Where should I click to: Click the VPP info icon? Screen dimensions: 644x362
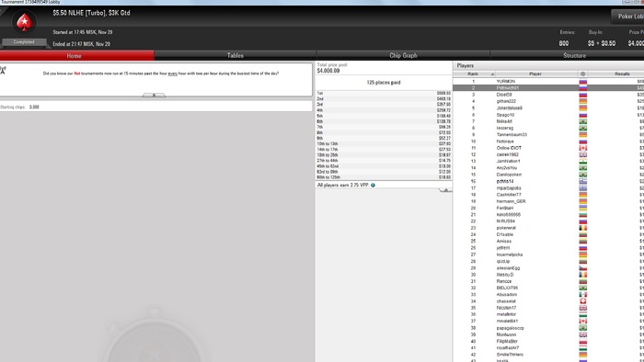[x=373, y=186]
